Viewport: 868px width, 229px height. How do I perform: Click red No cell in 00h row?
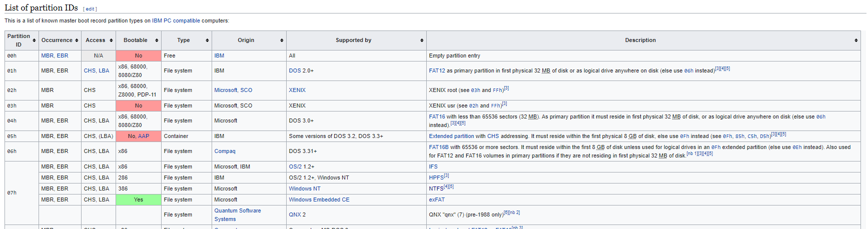click(139, 55)
